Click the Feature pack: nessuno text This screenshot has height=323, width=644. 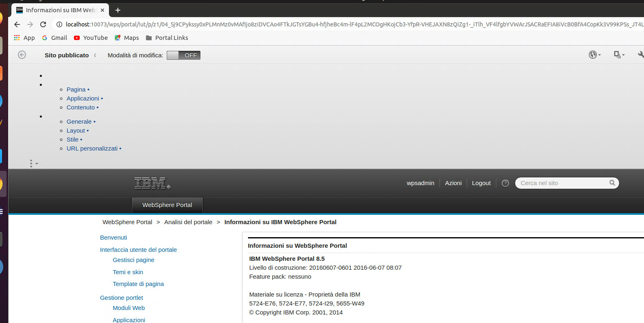280,277
